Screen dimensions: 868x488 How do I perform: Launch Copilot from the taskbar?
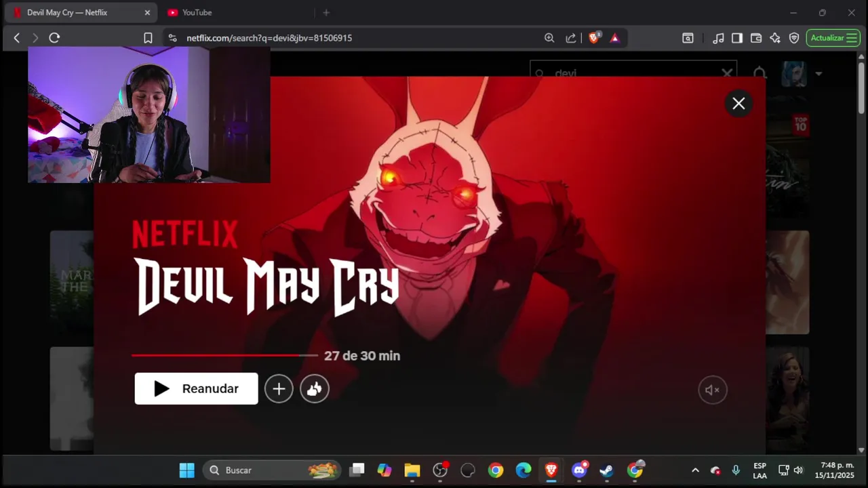coord(384,470)
